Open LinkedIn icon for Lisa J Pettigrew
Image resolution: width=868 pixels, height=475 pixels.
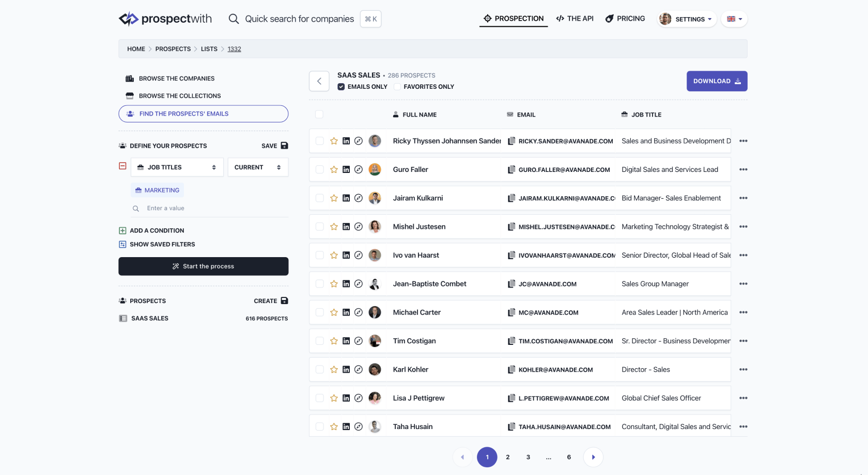coord(346,398)
